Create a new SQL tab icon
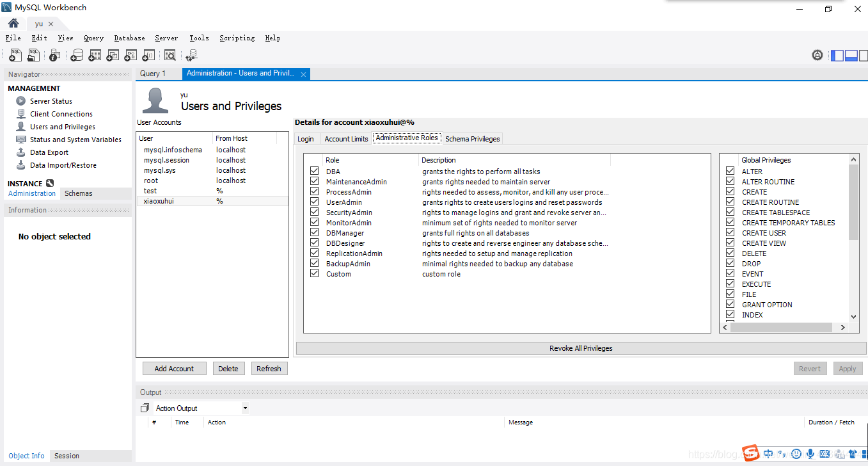The width and height of the screenshot is (868, 466). click(15, 56)
